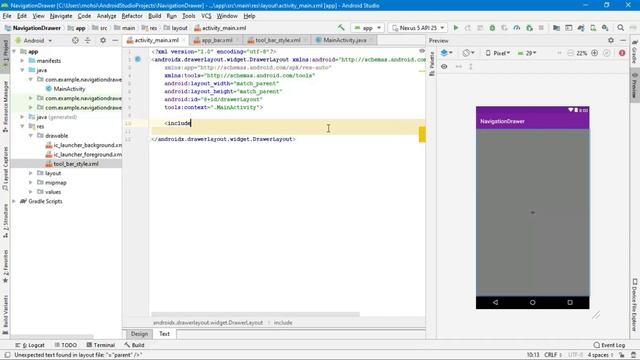This screenshot has width=640, height=360.
Task: Toggle the Favorites side tab
Action: pos(5,267)
